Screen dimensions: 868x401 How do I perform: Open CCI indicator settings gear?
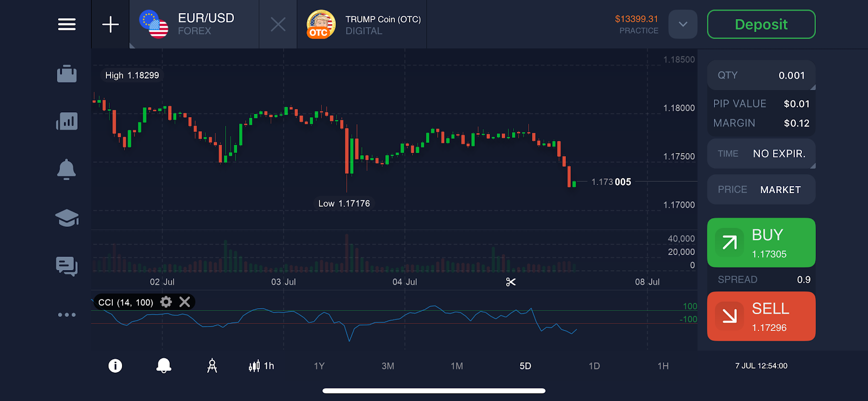coord(166,302)
